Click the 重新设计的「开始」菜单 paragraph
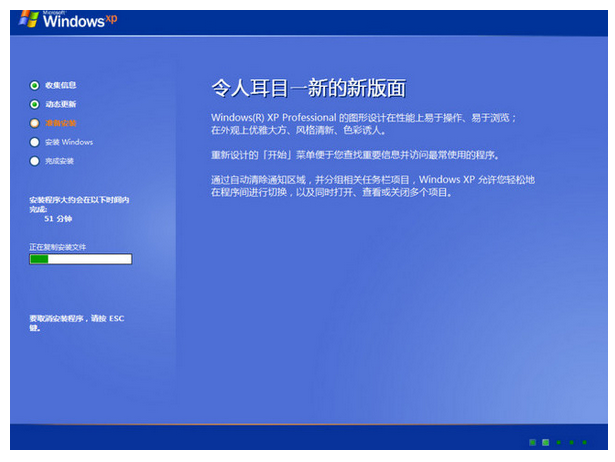The image size is (615, 462). click(x=355, y=155)
